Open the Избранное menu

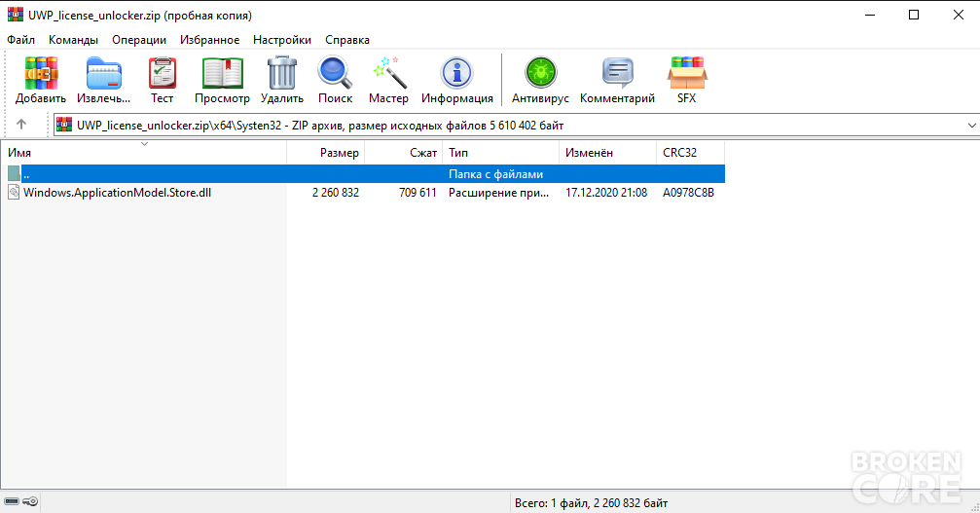[x=209, y=39]
